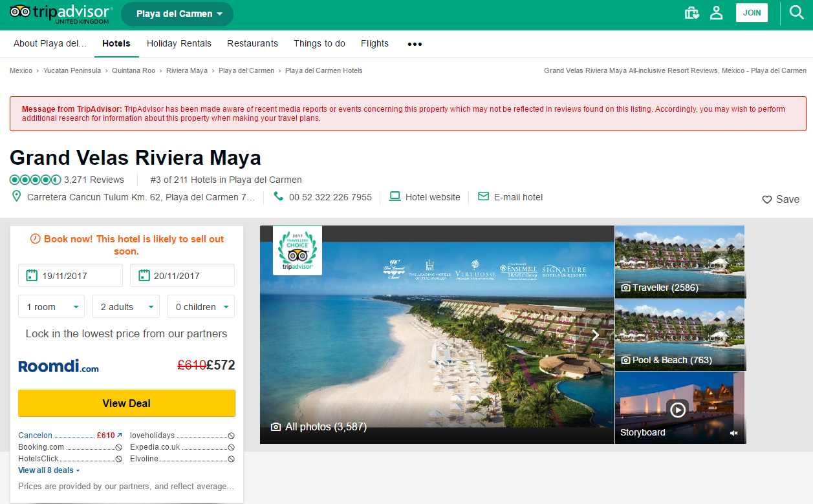Image resolution: width=813 pixels, height=504 pixels.
Task: Click the unavailable icon beside Expedia.co.uk
Action: point(231,447)
